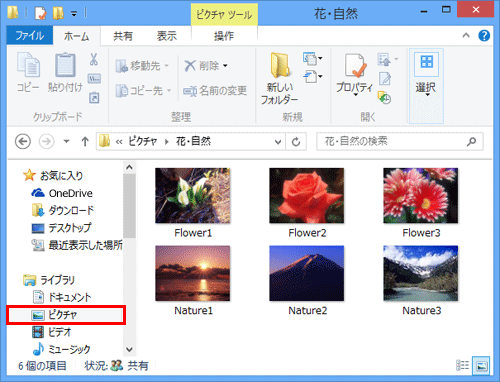
Task: Click ピクチャ in the address path
Action: (143, 142)
